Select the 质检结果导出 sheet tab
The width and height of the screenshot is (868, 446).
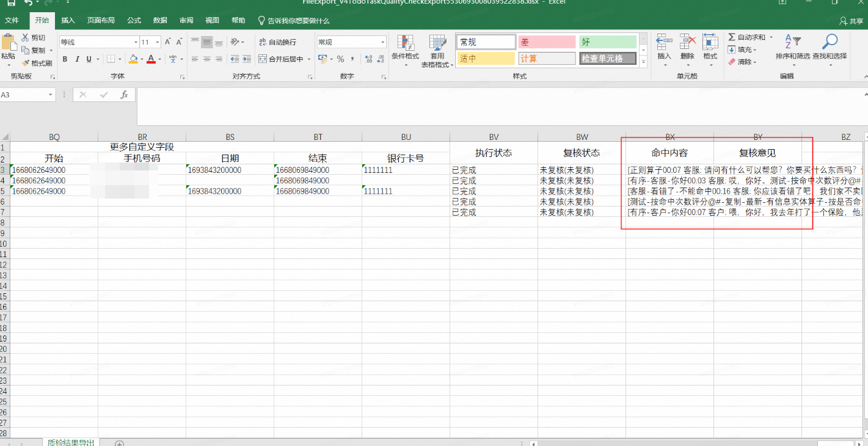click(x=71, y=442)
